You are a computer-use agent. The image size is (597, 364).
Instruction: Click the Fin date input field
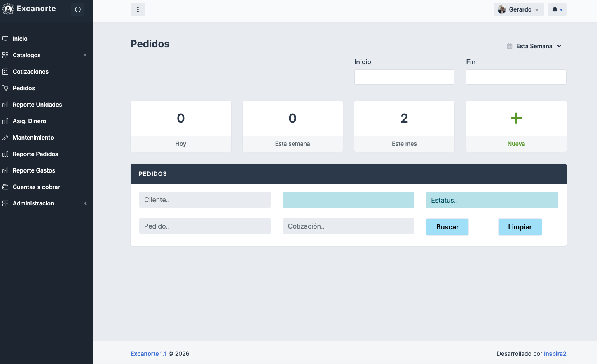(x=516, y=77)
